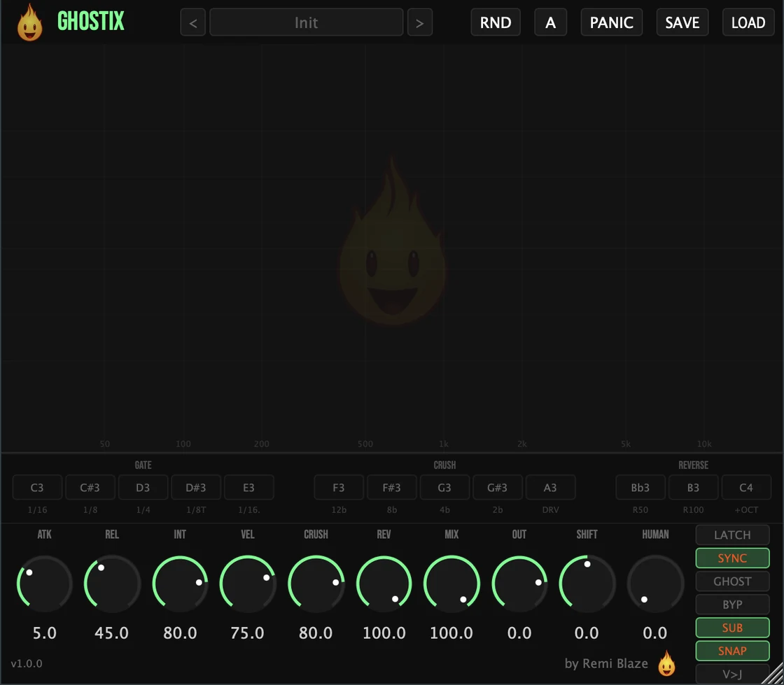This screenshot has height=685, width=784.
Task: Click the E3 gate key for 1/16.
Action: [249, 488]
